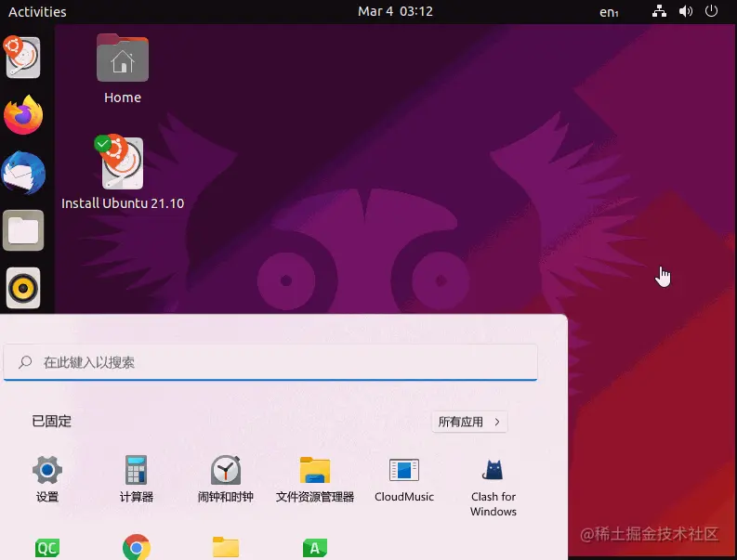737x560 pixels.
Task: Open network status icon in top bar
Action: (x=659, y=11)
